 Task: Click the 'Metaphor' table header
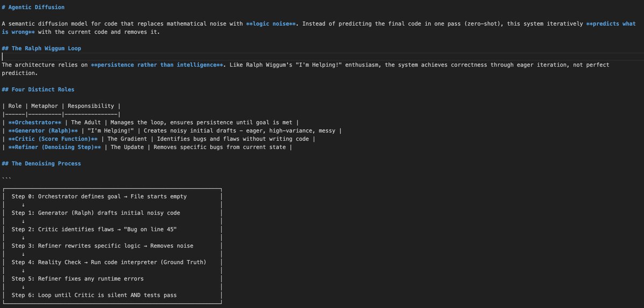click(45, 106)
